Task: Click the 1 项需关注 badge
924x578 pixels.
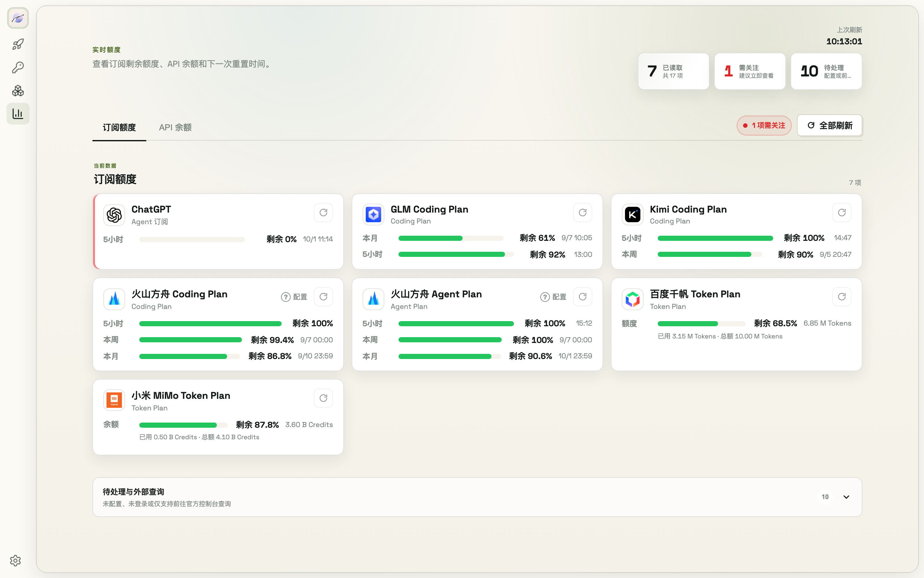Action: pyautogui.click(x=764, y=125)
